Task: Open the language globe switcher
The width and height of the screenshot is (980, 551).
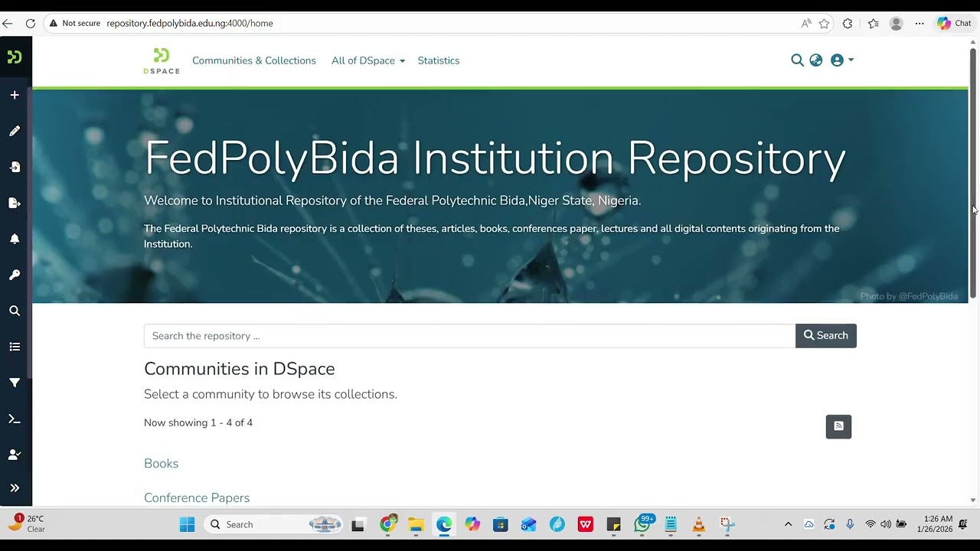Action: (x=816, y=60)
